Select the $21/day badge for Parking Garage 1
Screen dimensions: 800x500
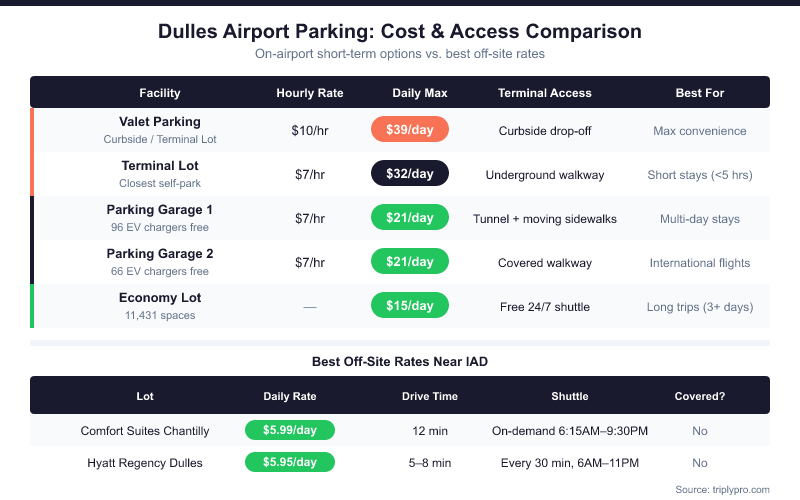[410, 218]
